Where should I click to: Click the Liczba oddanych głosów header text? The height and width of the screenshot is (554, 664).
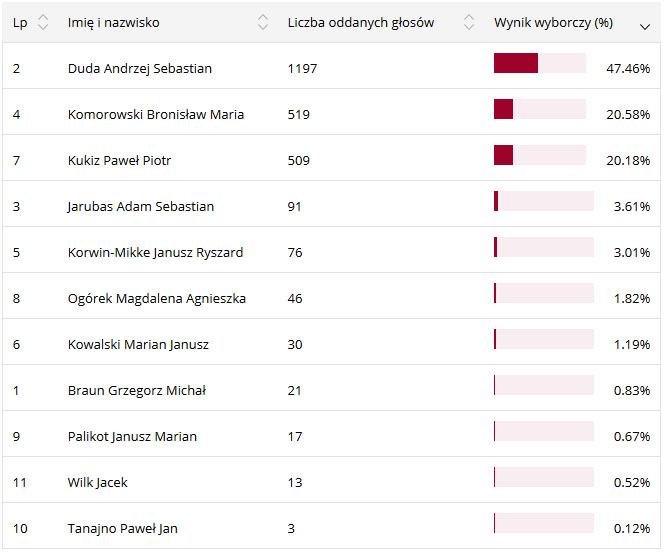360,22
